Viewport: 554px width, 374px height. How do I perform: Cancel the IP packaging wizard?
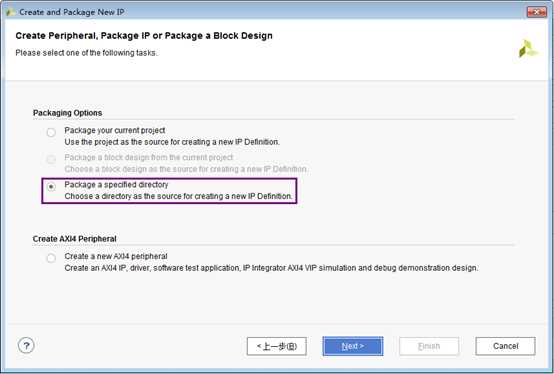pyautogui.click(x=505, y=346)
